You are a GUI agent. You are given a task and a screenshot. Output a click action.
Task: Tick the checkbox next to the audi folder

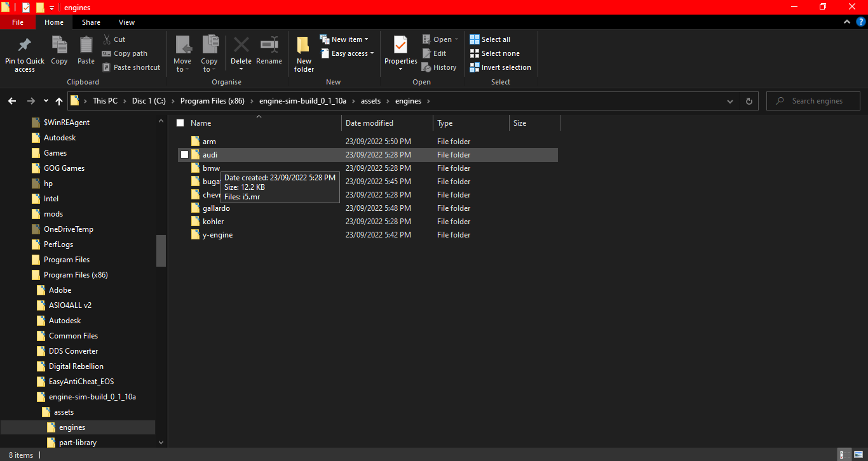click(x=185, y=154)
